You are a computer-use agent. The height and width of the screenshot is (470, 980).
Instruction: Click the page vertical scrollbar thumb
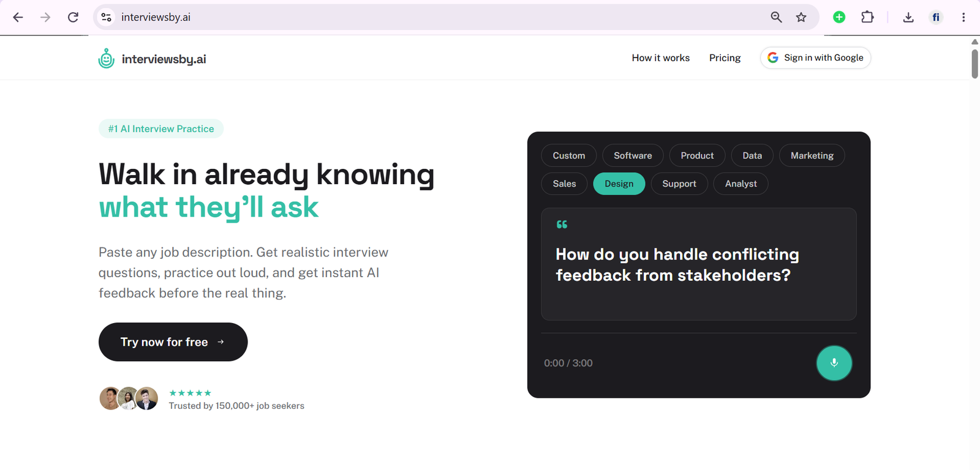[974, 64]
